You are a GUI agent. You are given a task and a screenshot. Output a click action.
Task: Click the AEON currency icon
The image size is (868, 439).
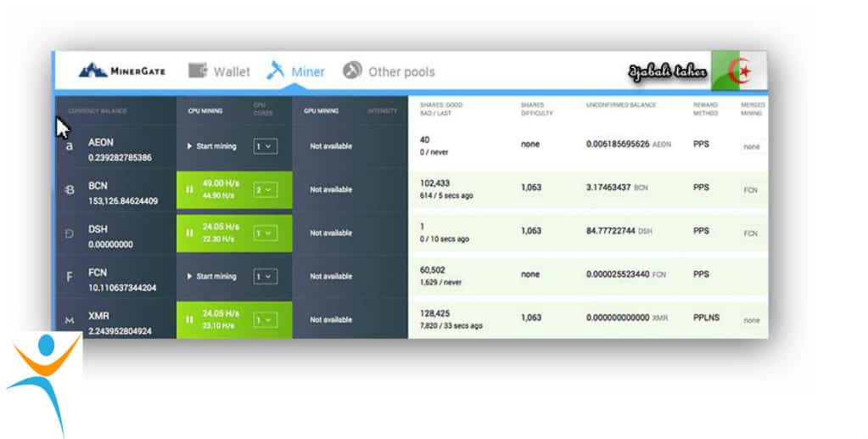point(70,146)
